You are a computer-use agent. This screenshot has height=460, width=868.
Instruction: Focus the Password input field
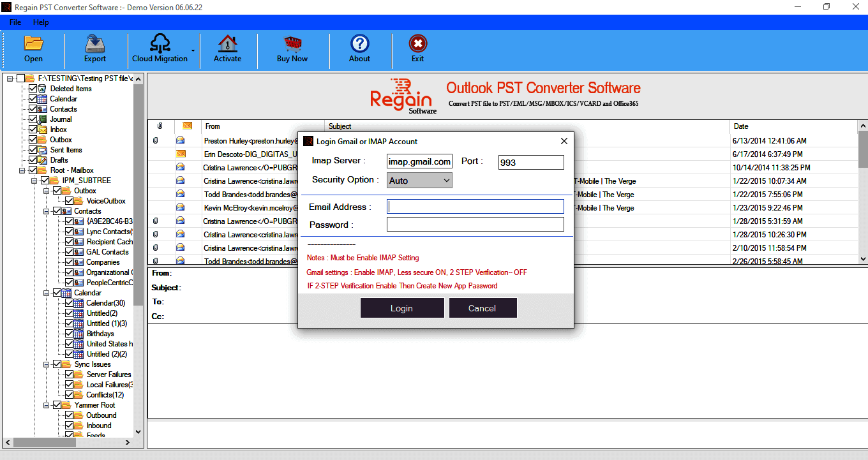(475, 225)
